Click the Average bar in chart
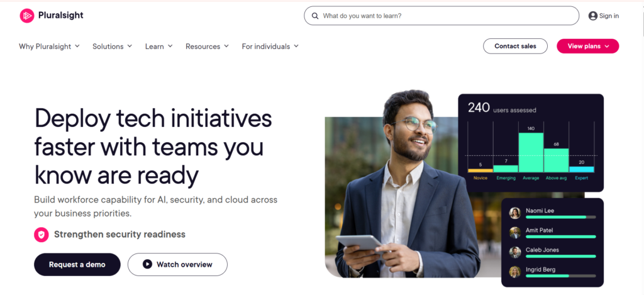 531,152
